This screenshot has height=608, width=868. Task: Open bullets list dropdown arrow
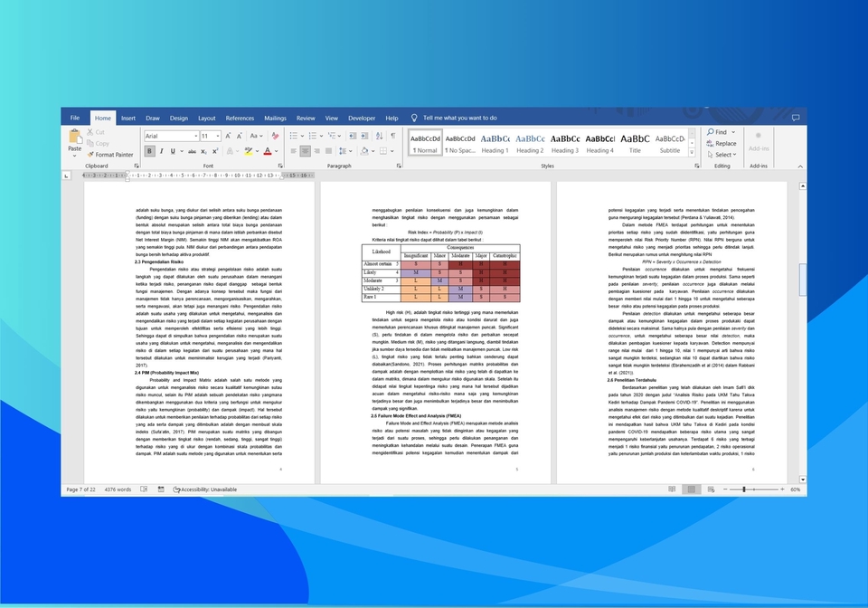(302, 136)
